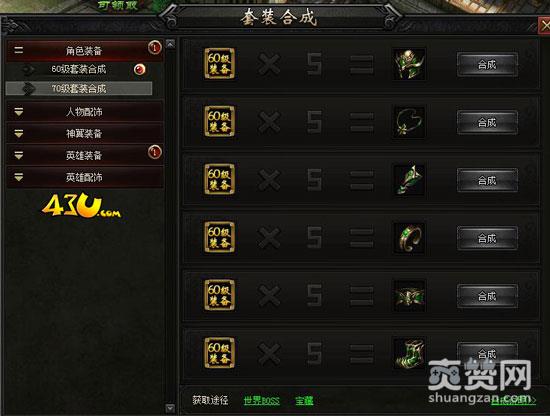Select 70级套装合成 in sidebar
The image size is (550, 416).
point(79,89)
